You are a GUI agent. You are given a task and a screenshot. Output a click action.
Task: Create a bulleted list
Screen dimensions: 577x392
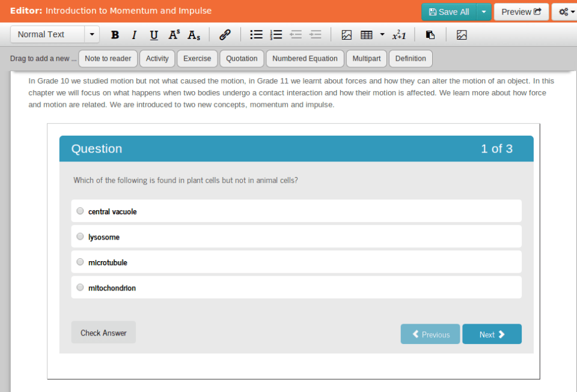pos(256,35)
